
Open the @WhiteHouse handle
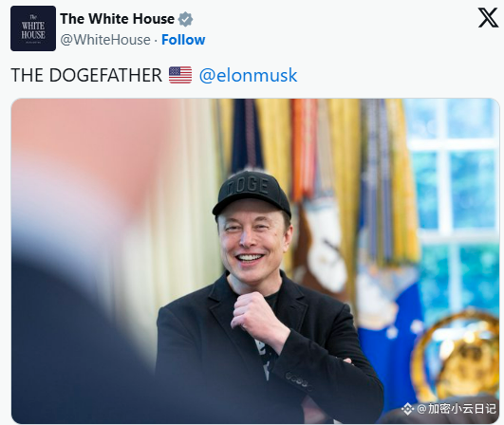point(105,40)
